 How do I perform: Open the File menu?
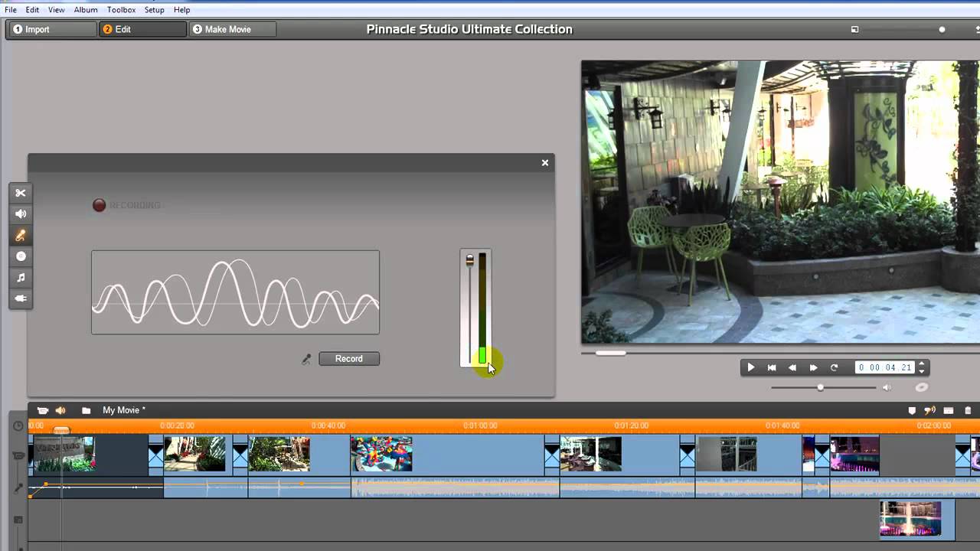click(x=11, y=10)
